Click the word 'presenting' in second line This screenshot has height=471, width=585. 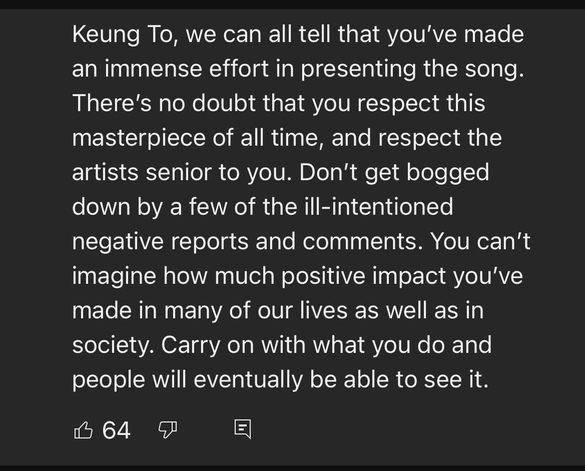point(358,70)
